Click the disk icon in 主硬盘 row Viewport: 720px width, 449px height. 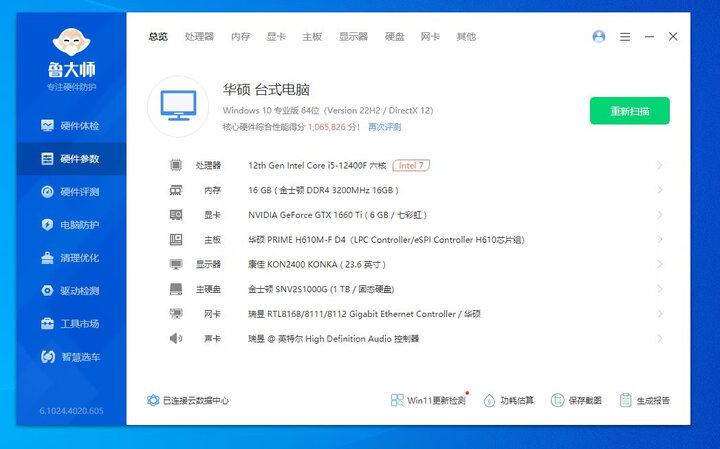pos(176,289)
